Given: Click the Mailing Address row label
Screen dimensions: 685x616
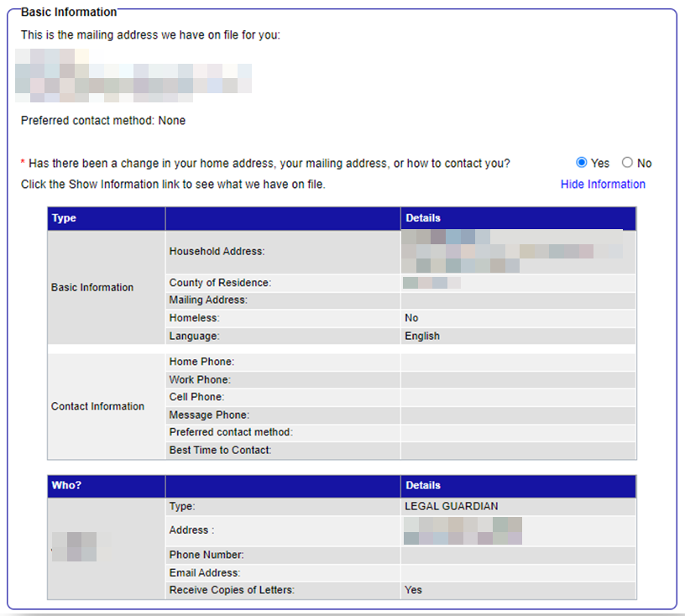Looking at the screenshot, I should (x=208, y=300).
